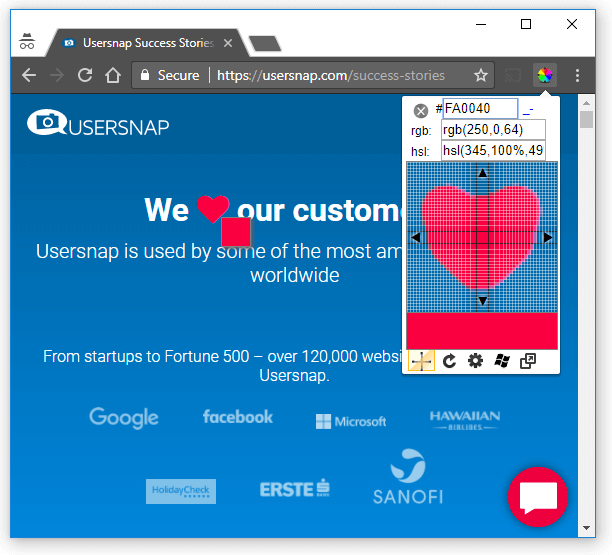The image size is (612, 555).
Task: Click the HolidayCheck logo
Action: pyautogui.click(x=181, y=491)
